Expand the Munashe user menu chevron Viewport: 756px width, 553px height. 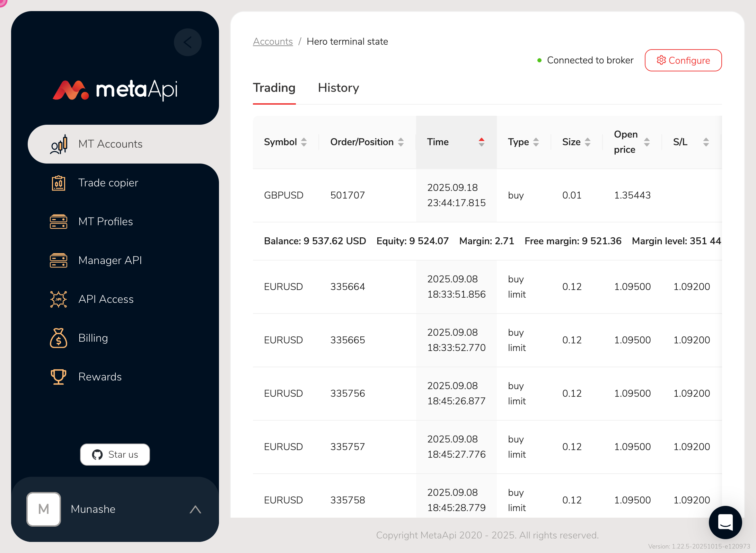tap(195, 509)
